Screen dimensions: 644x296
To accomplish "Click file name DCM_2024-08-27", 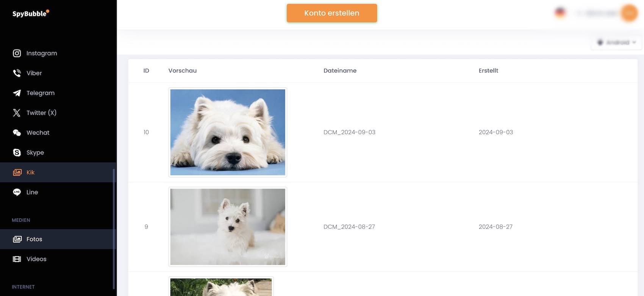I will 349,227.
